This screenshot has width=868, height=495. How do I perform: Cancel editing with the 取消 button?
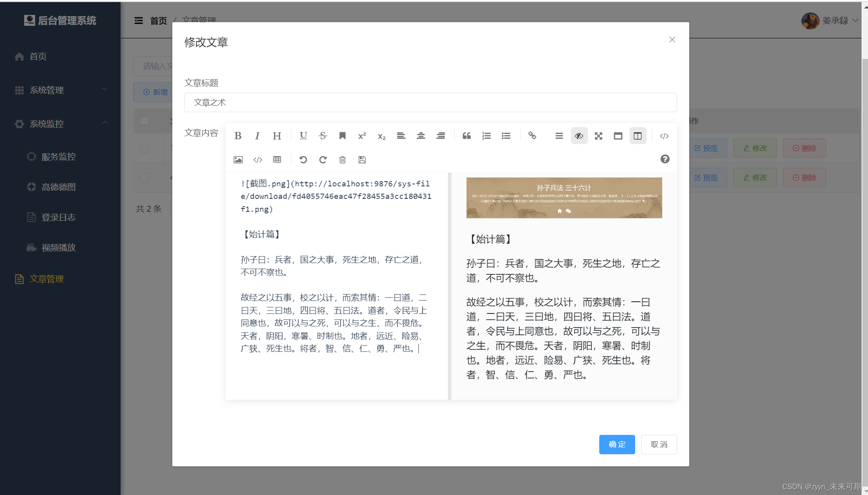[x=659, y=444]
